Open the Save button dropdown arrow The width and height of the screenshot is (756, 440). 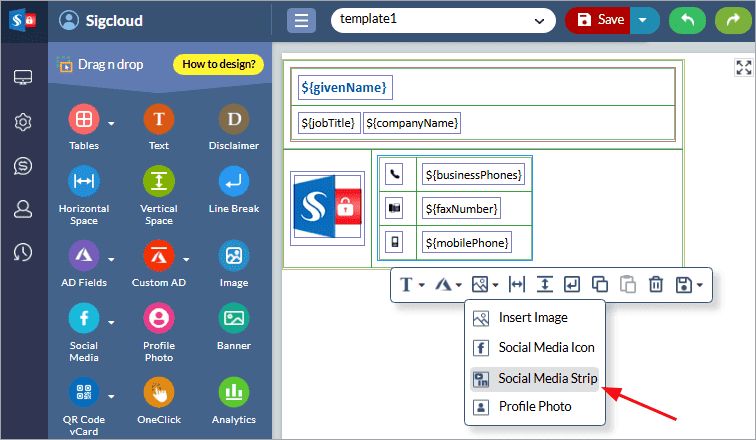[x=646, y=21]
